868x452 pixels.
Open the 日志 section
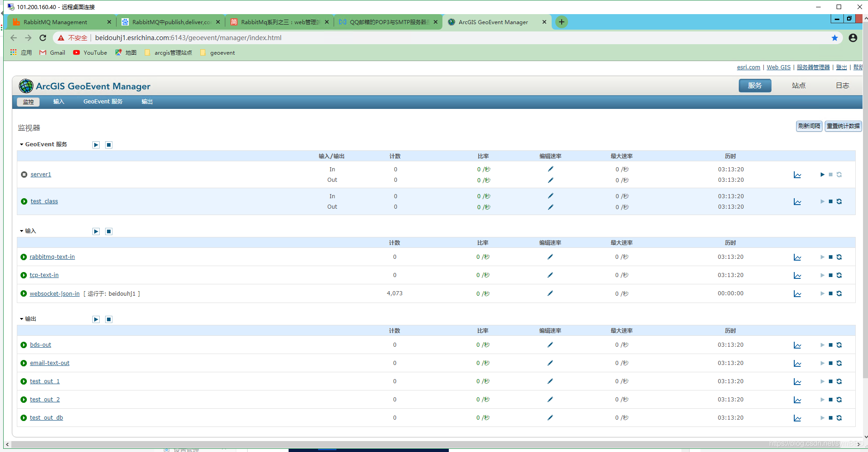(x=843, y=86)
